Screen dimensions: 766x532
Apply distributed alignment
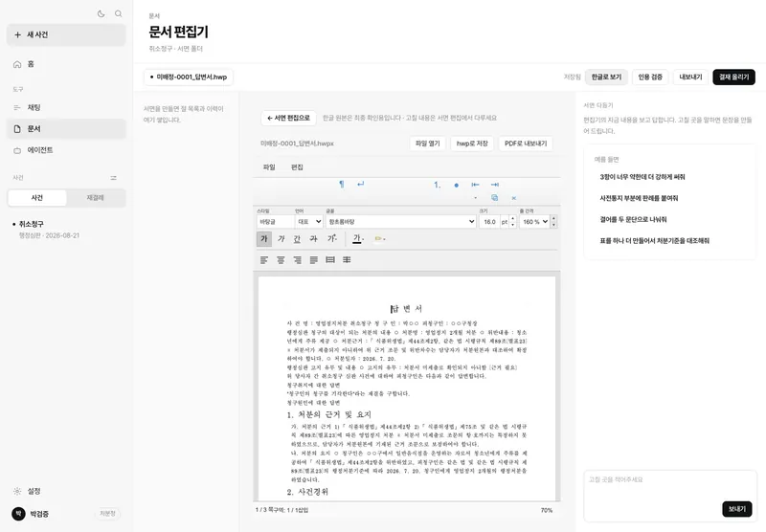point(330,260)
